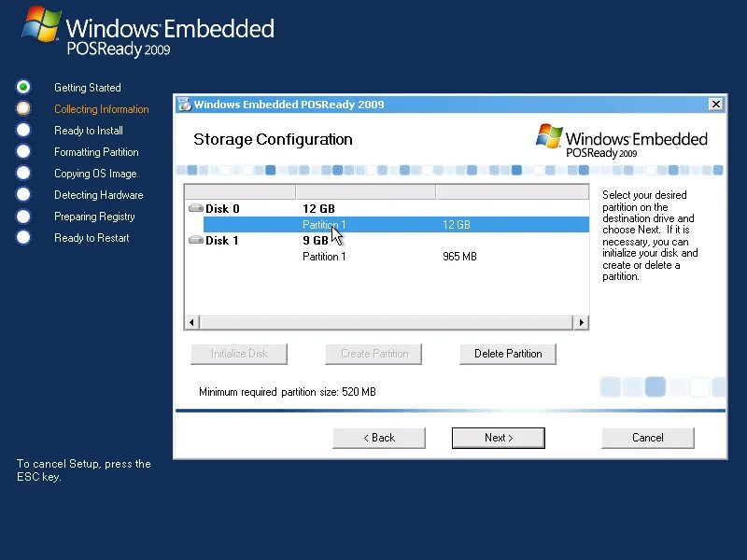Click the Copying OS Image step circle

(23, 173)
